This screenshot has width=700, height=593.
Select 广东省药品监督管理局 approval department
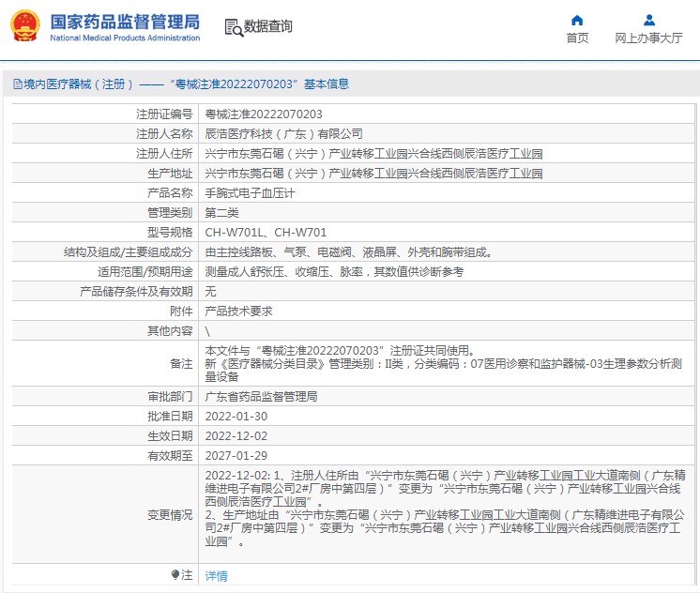click(x=261, y=397)
